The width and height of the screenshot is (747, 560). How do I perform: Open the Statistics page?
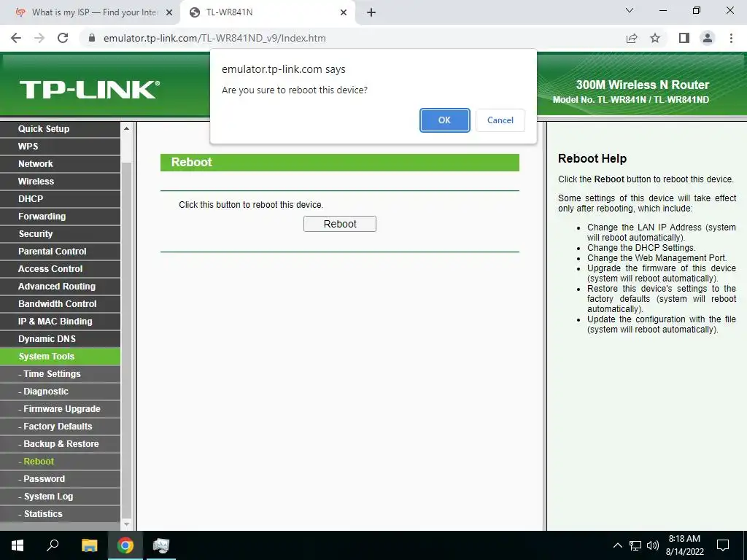click(x=60, y=514)
